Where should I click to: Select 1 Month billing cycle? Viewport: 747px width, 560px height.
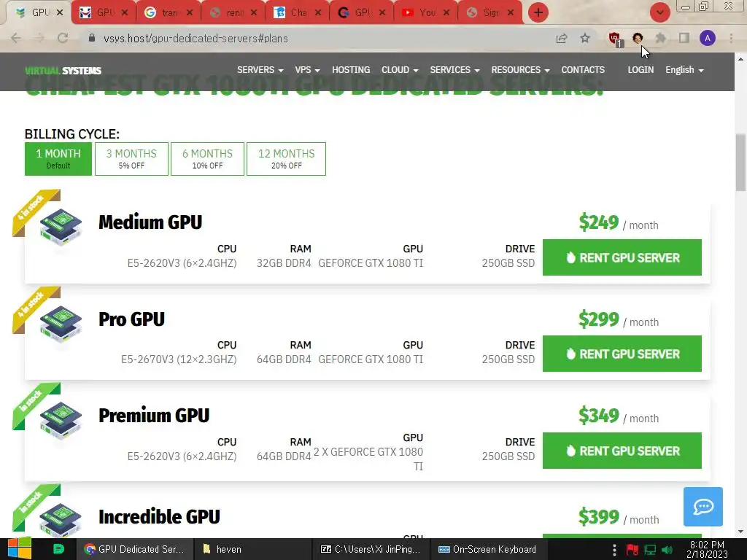tap(58, 158)
